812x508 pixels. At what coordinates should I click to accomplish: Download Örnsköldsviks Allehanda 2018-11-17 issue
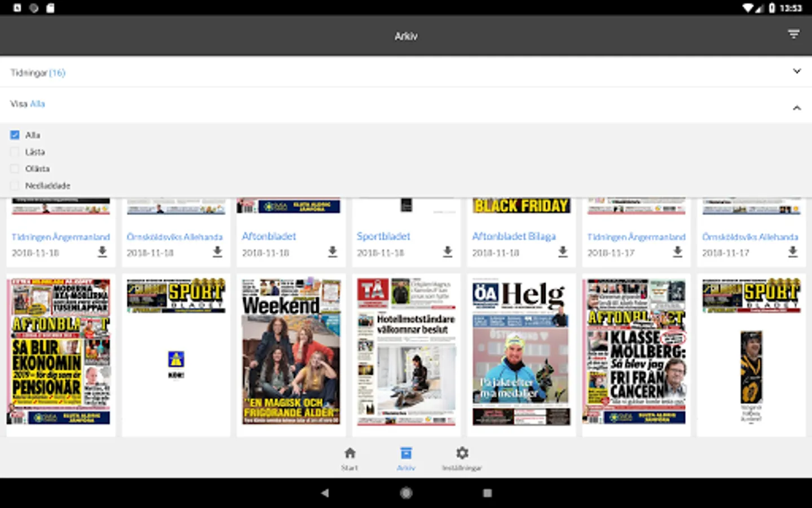click(793, 252)
